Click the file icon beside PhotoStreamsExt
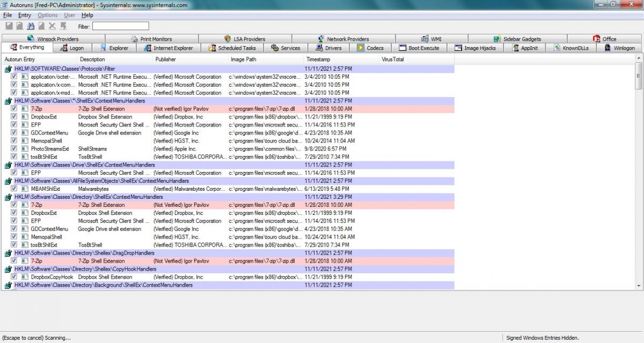 [x=25, y=149]
